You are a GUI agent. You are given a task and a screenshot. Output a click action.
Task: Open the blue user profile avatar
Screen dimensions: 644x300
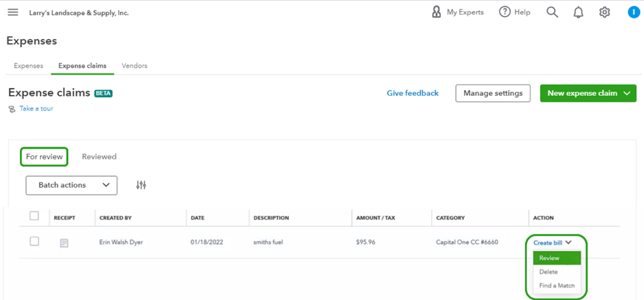point(633,13)
